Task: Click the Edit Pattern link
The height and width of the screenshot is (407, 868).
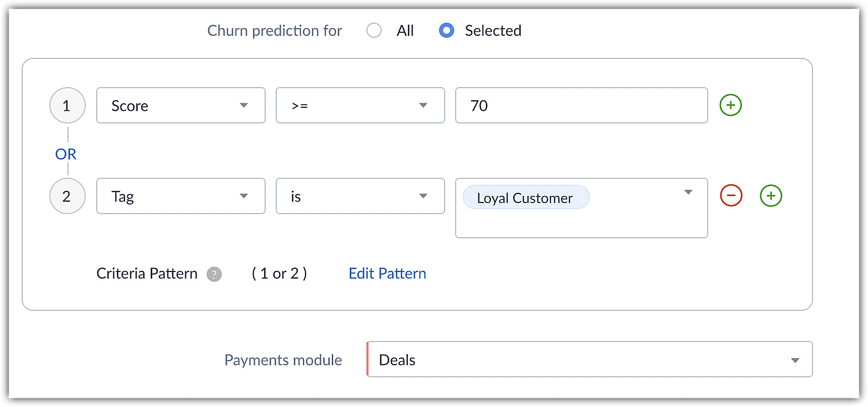Action: pos(387,274)
